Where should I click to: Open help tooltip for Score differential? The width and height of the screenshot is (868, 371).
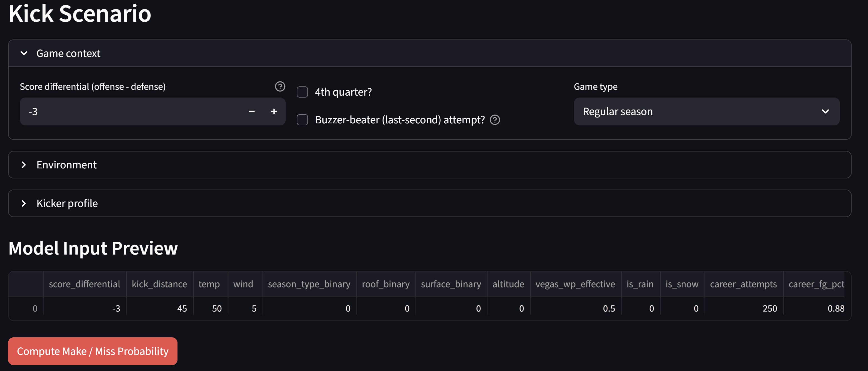[x=280, y=86]
